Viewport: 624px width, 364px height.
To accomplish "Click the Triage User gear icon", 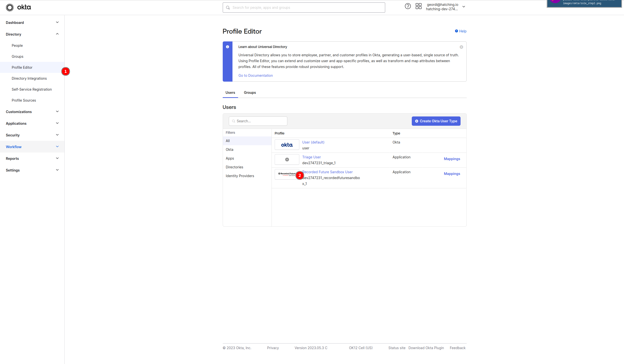I will (287, 160).
